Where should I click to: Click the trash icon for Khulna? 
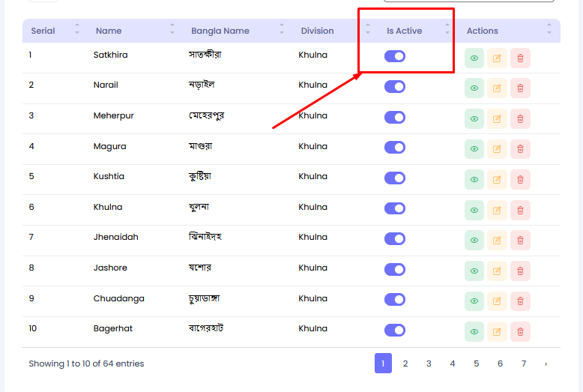click(520, 210)
